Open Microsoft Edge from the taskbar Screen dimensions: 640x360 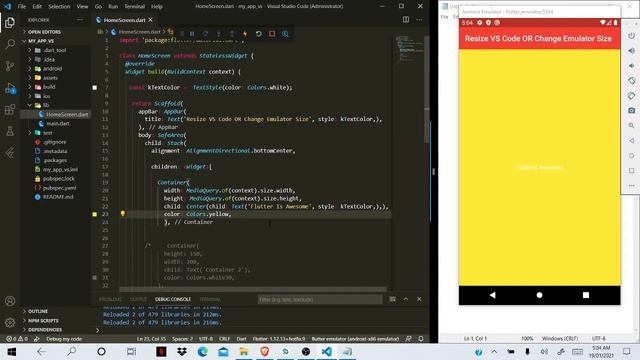click(x=202, y=351)
